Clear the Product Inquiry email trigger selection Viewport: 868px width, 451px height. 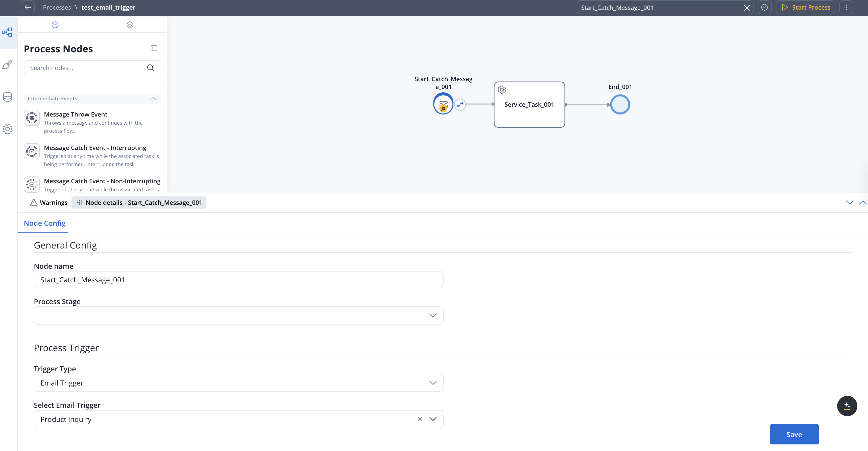click(x=420, y=419)
